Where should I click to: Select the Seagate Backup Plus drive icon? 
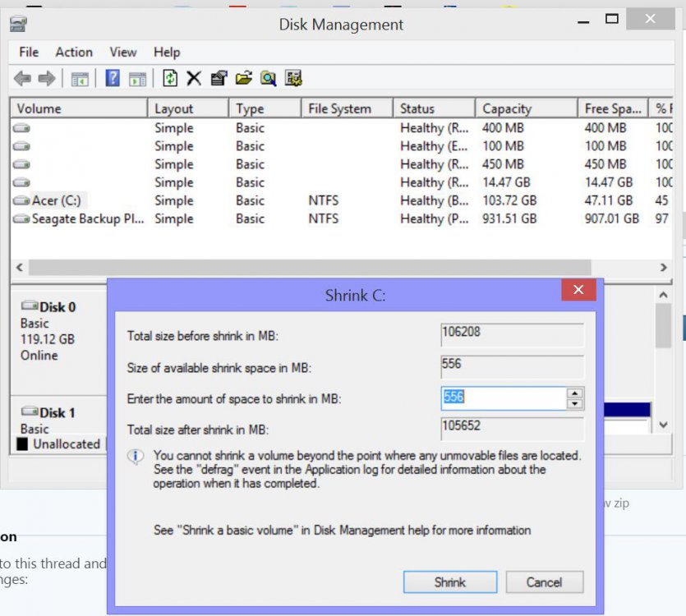click(x=21, y=218)
